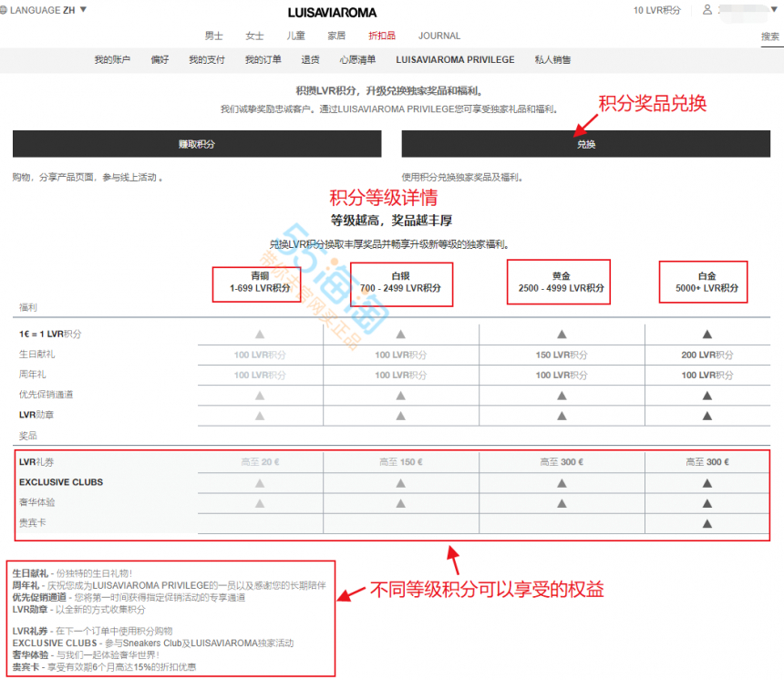Image resolution: width=784 pixels, height=680 pixels.
Task: Click the 优先促销通道 row label in table
Action: (x=46, y=395)
